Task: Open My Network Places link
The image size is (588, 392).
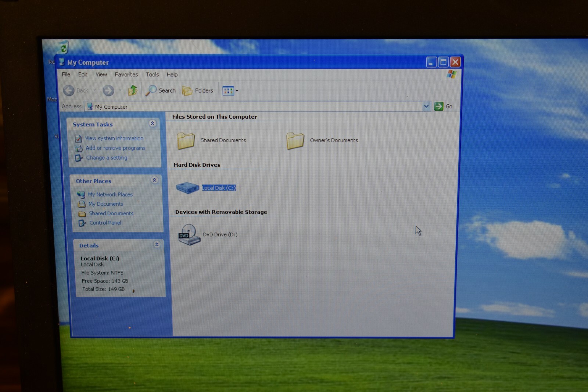Action: (x=110, y=194)
